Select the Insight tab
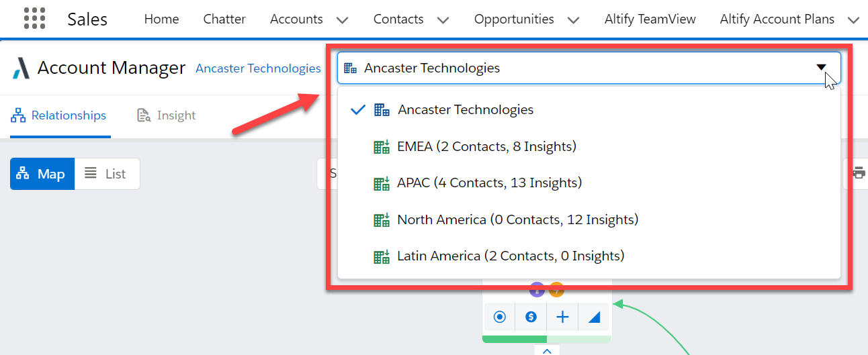The image size is (868, 355). tap(166, 115)
